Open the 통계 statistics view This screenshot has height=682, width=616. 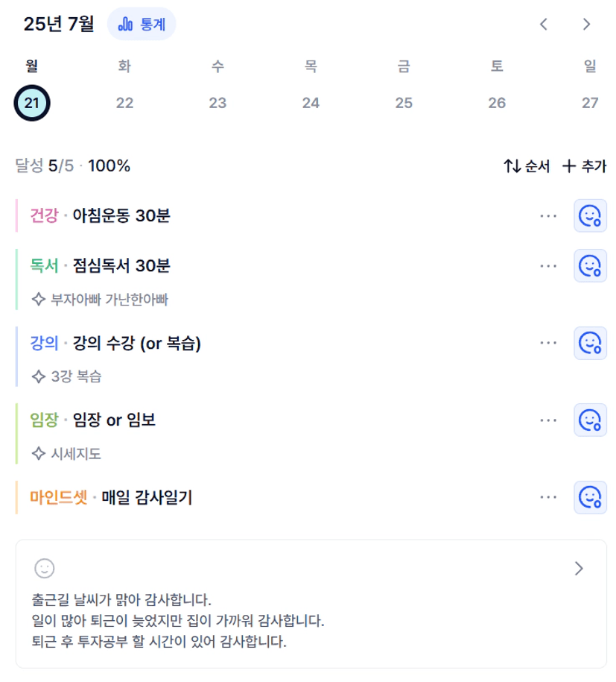click(x=142, y=24)
